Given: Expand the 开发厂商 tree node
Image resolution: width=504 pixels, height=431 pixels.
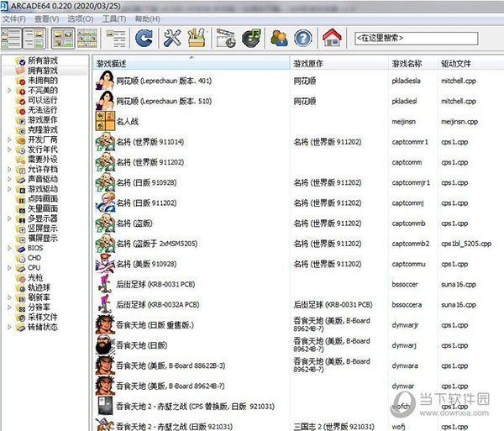Looking at the screenshot, I should [x=9, y=139].
